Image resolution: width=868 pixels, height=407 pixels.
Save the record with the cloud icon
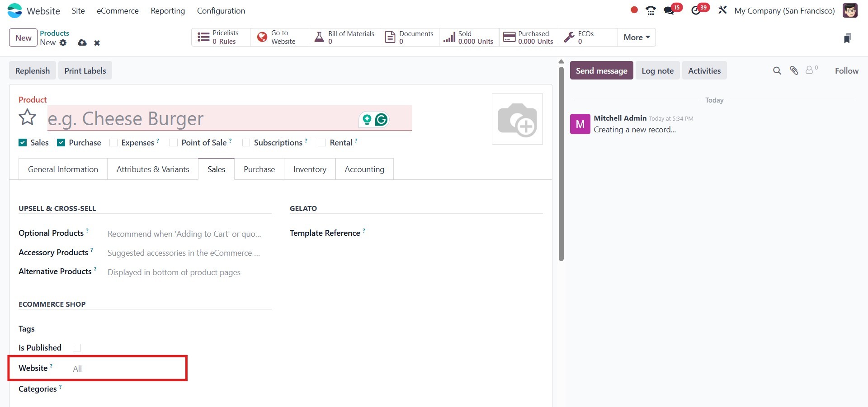pos(82,42)
